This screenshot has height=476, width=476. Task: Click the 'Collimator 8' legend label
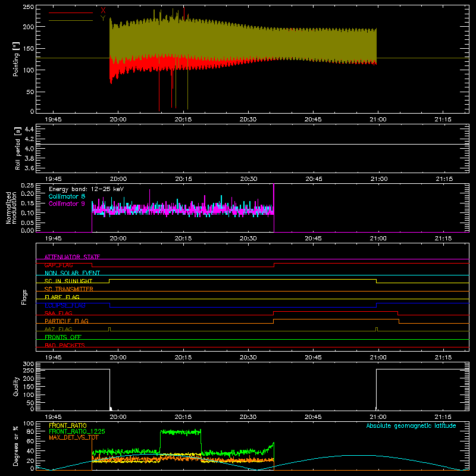(x=67, y=196)
